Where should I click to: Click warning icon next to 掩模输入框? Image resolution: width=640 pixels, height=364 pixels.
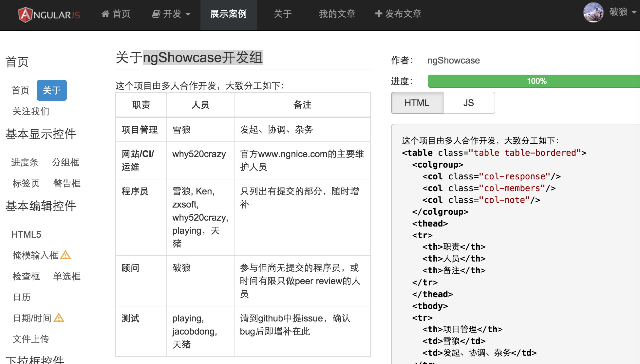[x=66, y=255]
